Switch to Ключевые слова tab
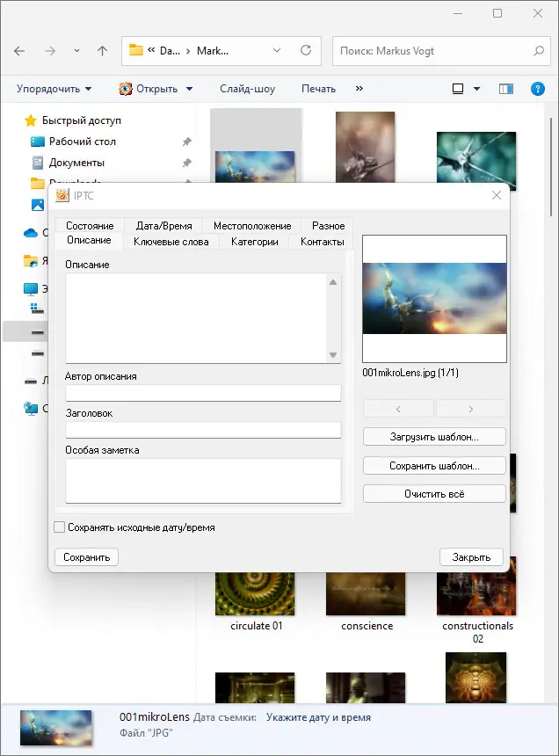 click(x=171, y=242)
